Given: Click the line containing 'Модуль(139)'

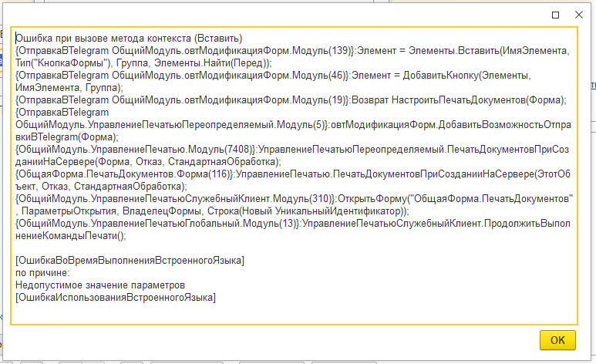Looking at the screenshot, I should pos(292,51).
